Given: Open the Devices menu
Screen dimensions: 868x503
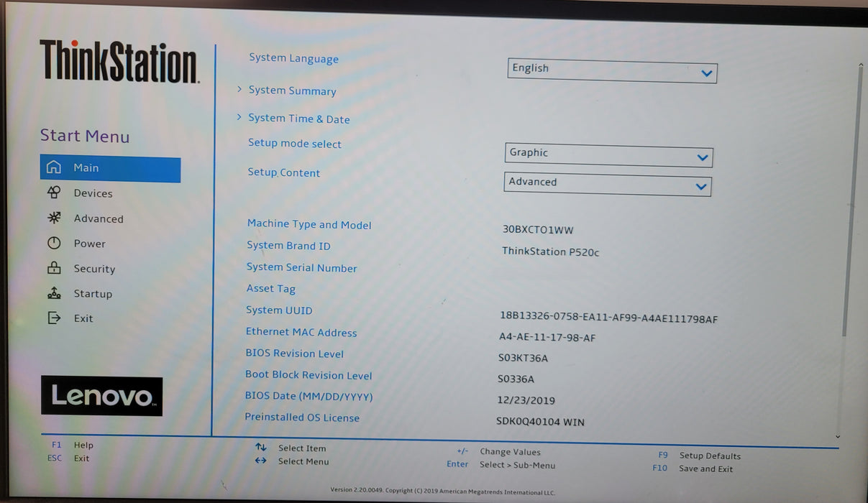Looking at the screenshot, I should pos(93,193).
